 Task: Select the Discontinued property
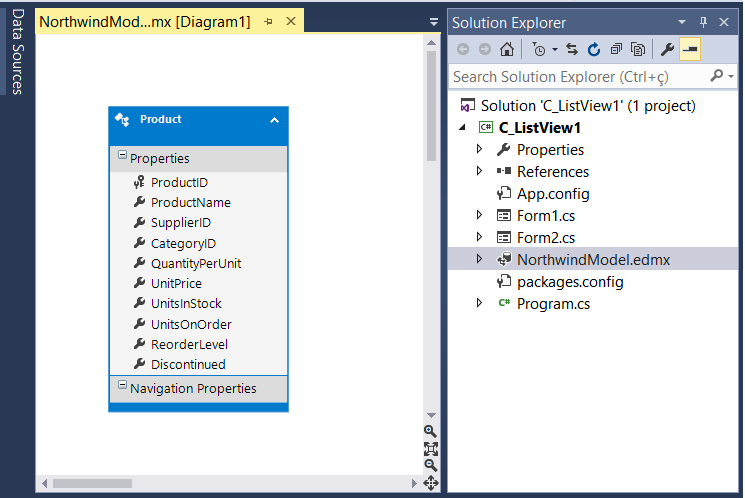pos(188,364)
